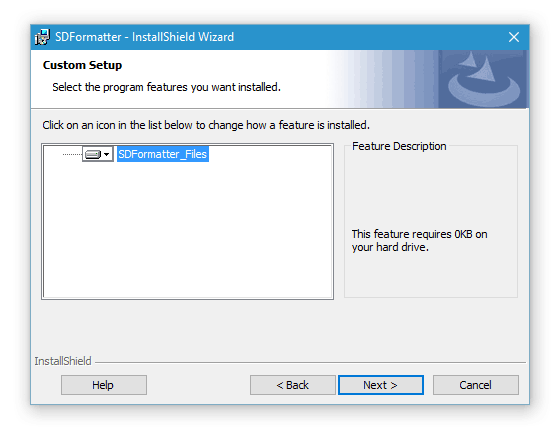Click the InstallShield label near the bottom
This screenshot has height=439, width=558.
tap(63, 361)
